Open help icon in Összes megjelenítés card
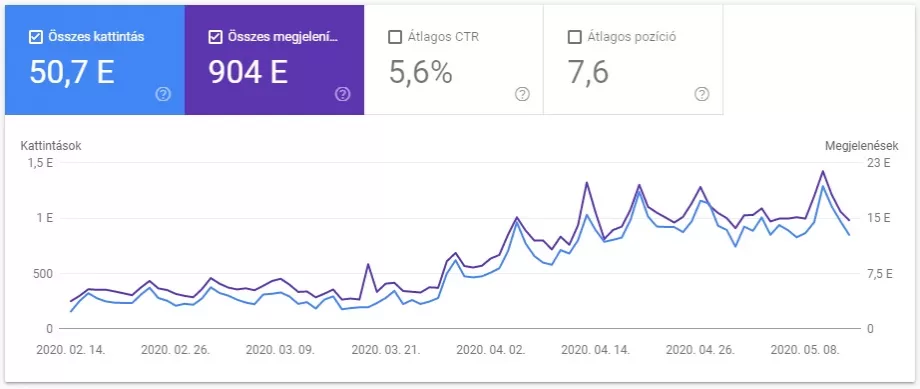Image resolution: width=920 pixels, height=389 pixels. point(343,94)
